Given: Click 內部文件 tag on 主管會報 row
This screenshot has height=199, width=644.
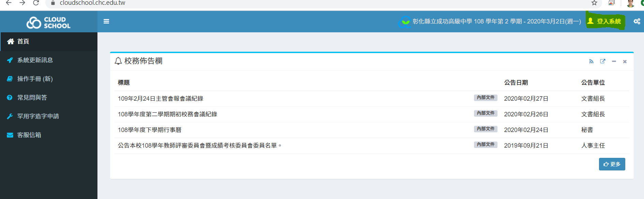Looking at the screenshot, I should [x=486, y=98].
